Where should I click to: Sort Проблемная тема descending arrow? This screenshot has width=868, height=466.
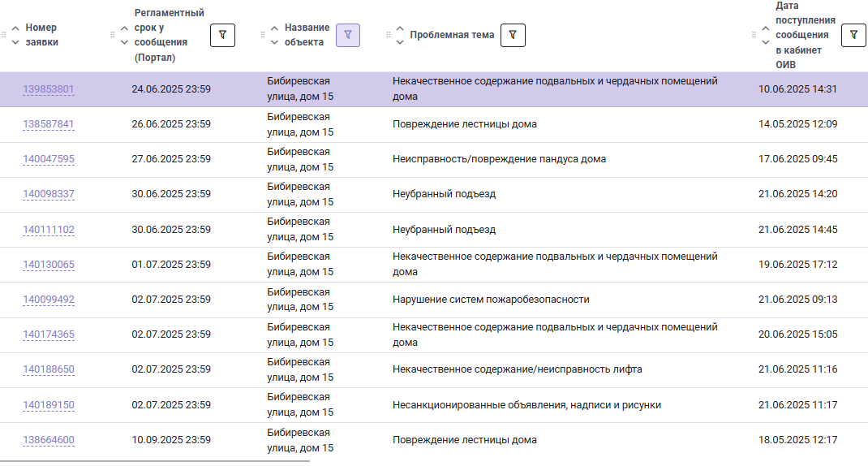click(x=400, y=42)
